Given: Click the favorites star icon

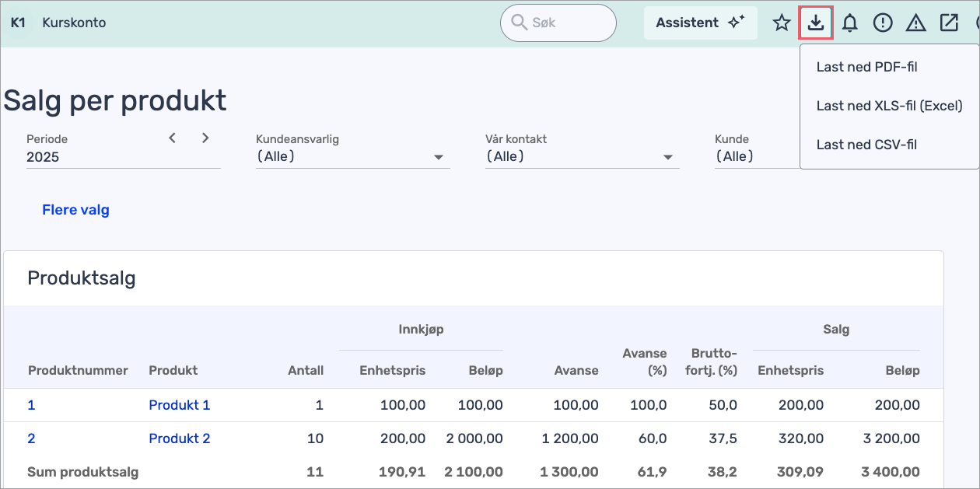Looking at the screenshot, I should tap(782, 23).
